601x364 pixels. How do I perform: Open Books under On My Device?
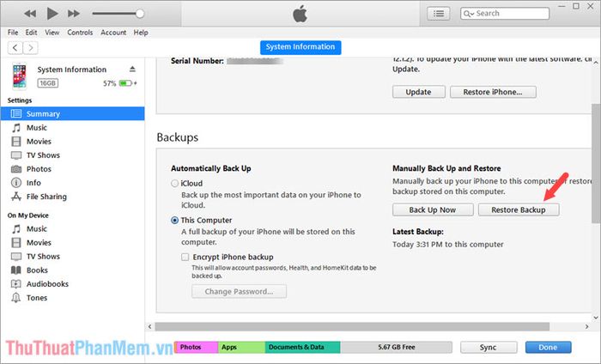(x=37, y=270)
